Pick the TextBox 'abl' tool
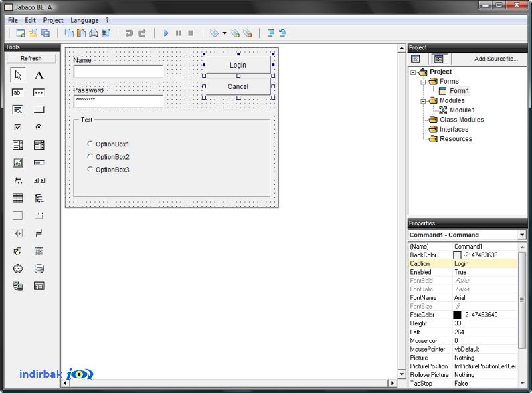This screenshot has width=532, height=393. (x=17, y=92)
